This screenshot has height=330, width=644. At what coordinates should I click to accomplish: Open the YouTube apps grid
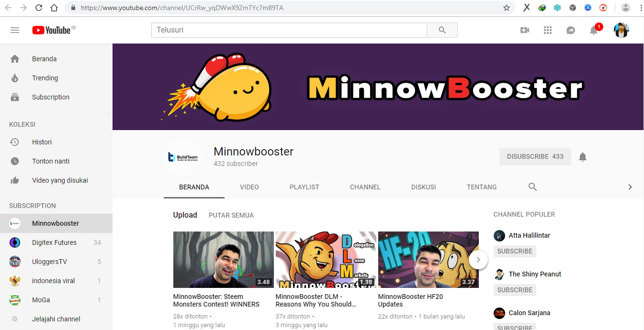point(548,30)
